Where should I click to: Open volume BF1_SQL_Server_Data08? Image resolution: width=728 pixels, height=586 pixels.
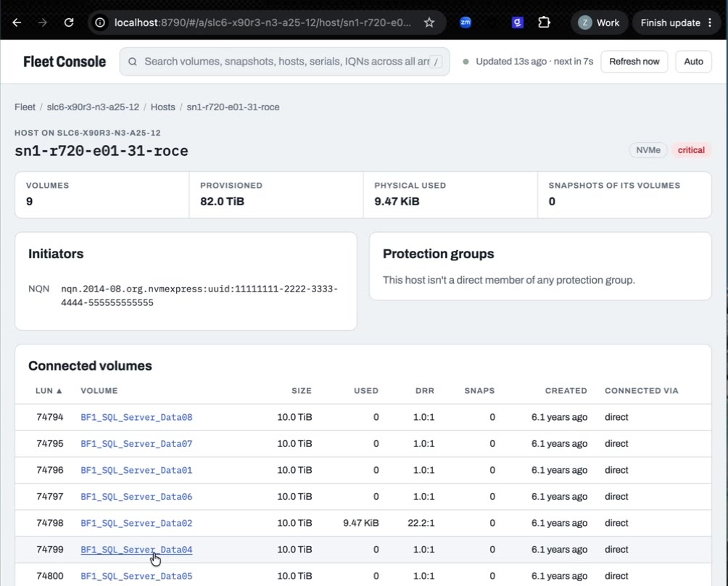136,417
